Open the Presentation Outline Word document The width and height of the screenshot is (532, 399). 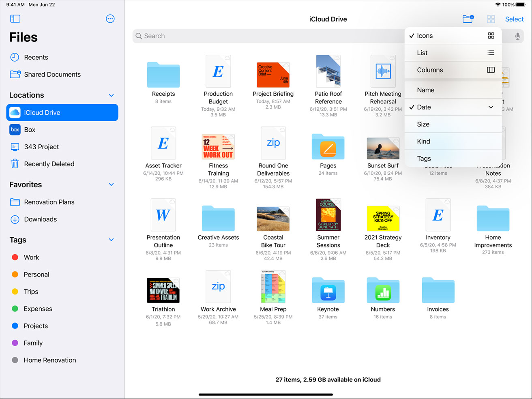pyautogui.click(x=163, y=215)
